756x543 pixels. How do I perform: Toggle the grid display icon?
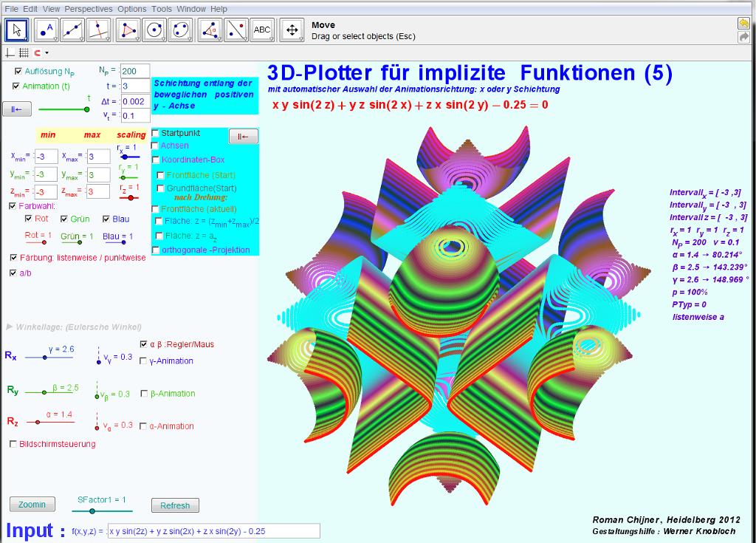click(24, 52)
